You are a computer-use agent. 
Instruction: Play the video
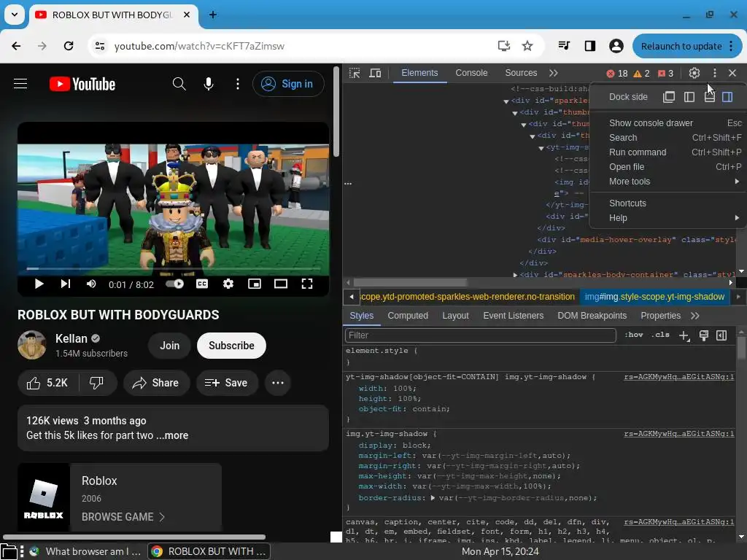pos(39,284)
